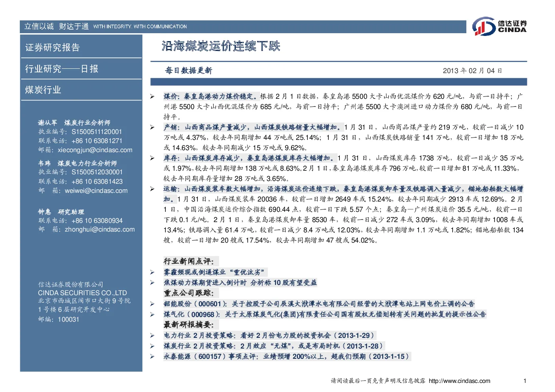Click the arrow bullet beside 煤价

point(152,96)
